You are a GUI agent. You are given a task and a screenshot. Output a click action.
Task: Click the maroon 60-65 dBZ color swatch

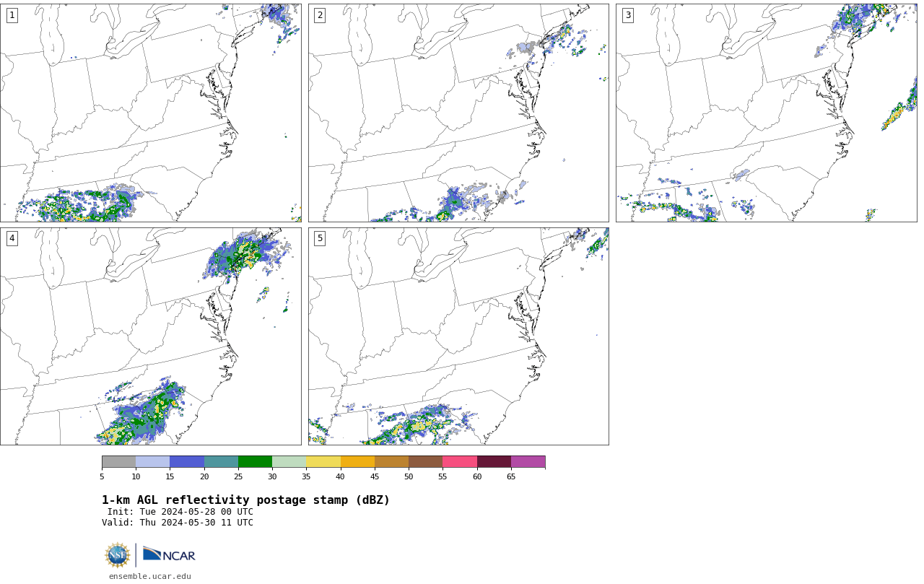(x=494, y=462)
